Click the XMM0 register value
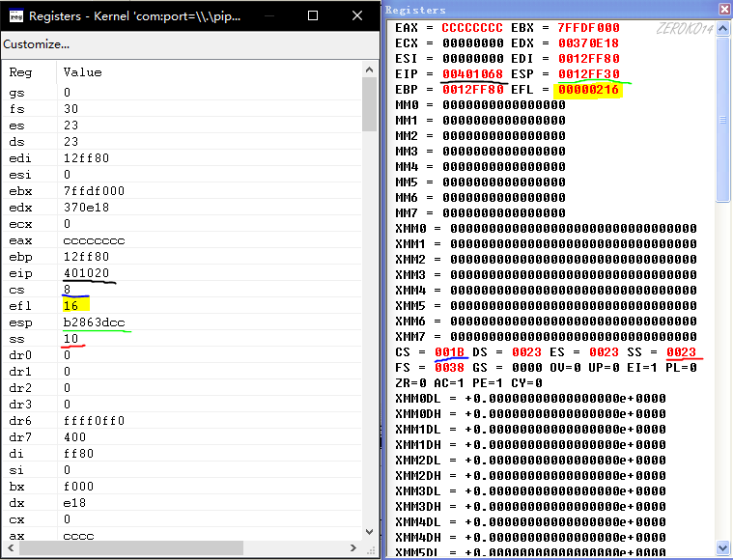733x560 pixels. pyautogui.click(x=574, y=229)
